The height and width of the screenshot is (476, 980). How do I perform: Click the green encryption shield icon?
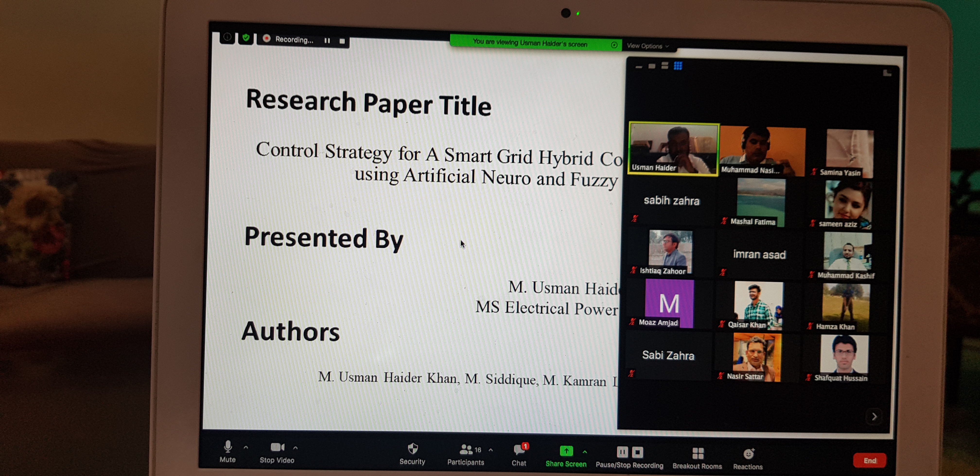click(x=246, y=38)
